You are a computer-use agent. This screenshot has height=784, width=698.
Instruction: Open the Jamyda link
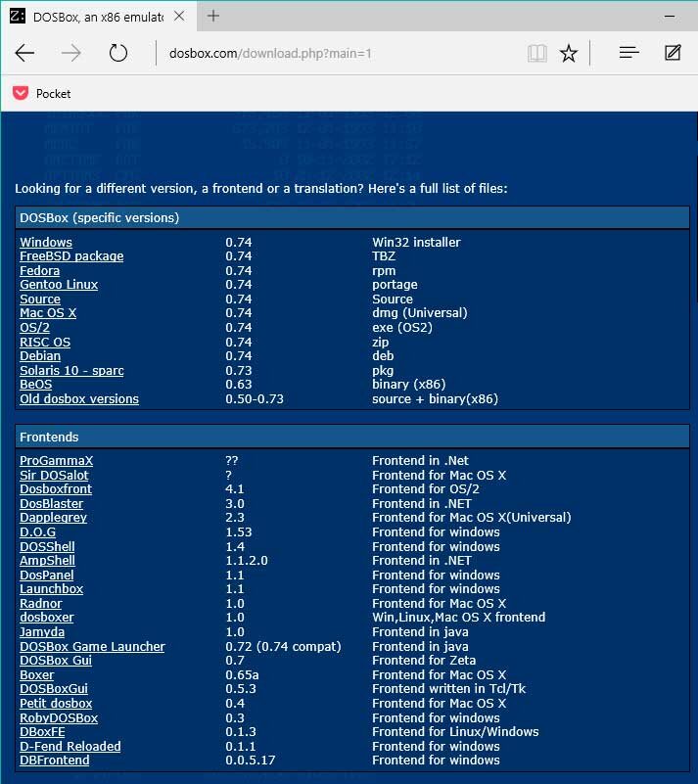42,632
